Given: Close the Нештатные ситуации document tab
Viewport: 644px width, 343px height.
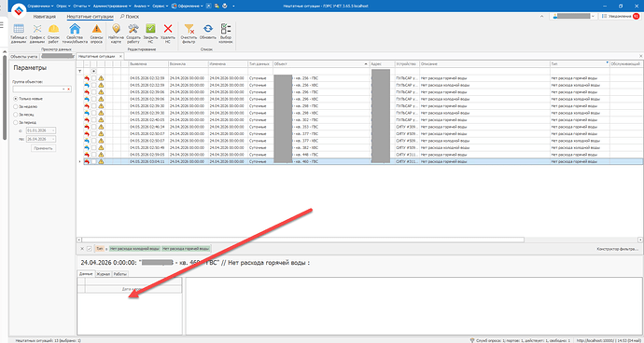Looking at the screenshot, I should point(120,56).
